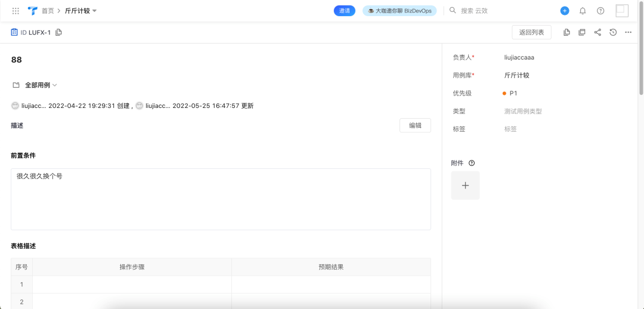Click the creator avatar before 2022-04-22
Image resolution: width=644 pixels, height=309 pixels.
pyautogui.click(x=15, y=106)
